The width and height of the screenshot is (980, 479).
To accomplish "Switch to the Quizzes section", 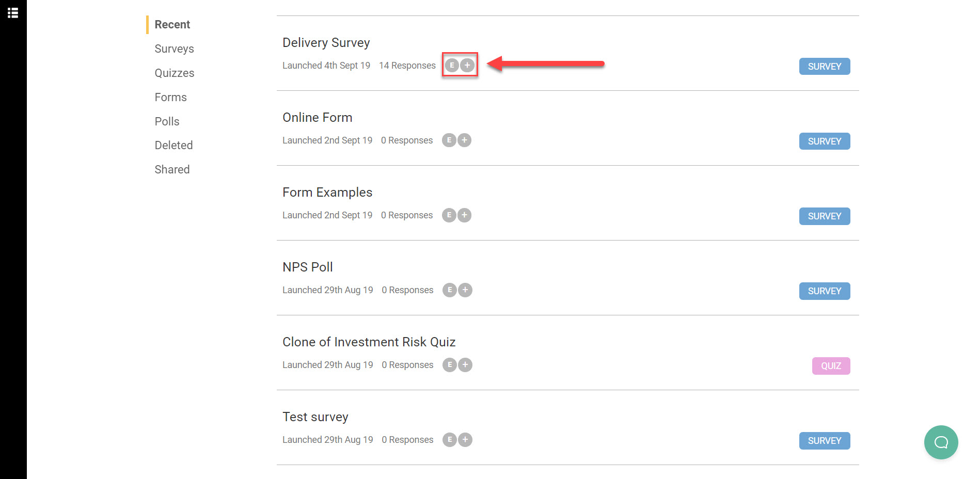I will pos(175,73).
